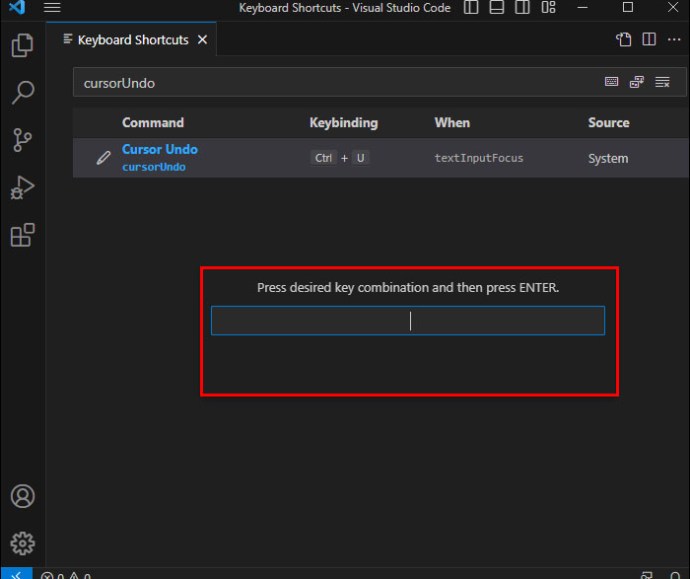The width and height of the screenshot is (690, 579).
Task: Select the Keyboard Shortcuts tab
Action: [133, 40]
